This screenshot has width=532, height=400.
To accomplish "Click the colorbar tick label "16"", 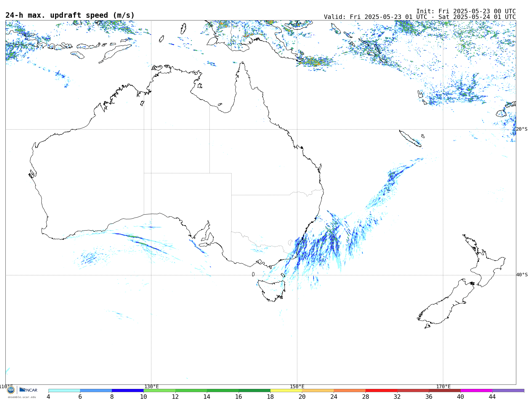I will pos(239,397).
